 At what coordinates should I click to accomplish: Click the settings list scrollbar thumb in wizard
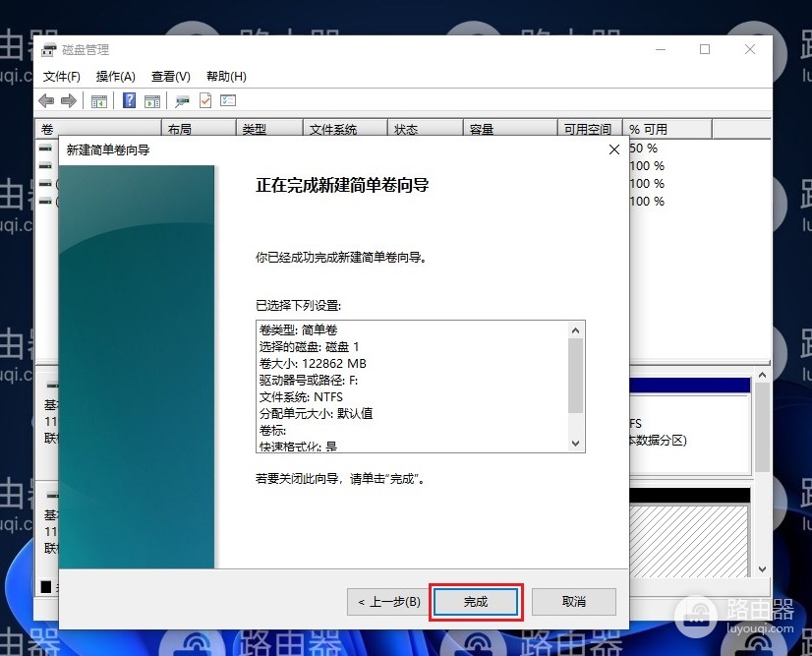point(576,376)
